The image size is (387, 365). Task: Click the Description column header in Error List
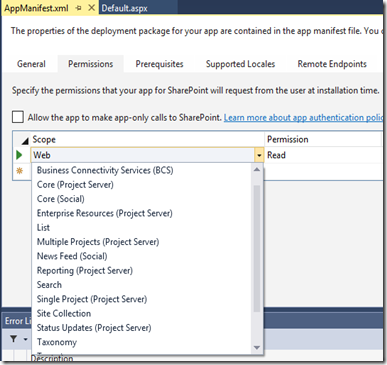pyautogui.click(x=52, y=358)
